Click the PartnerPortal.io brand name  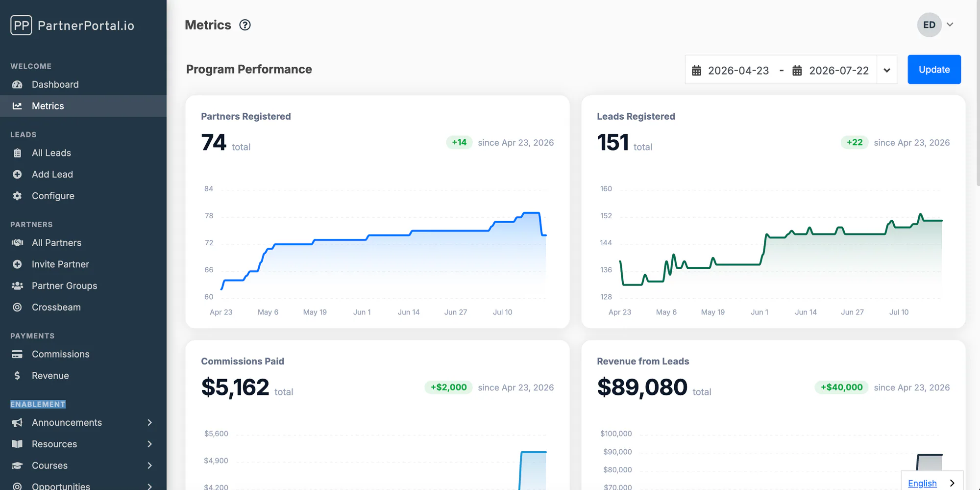(86, 26)
